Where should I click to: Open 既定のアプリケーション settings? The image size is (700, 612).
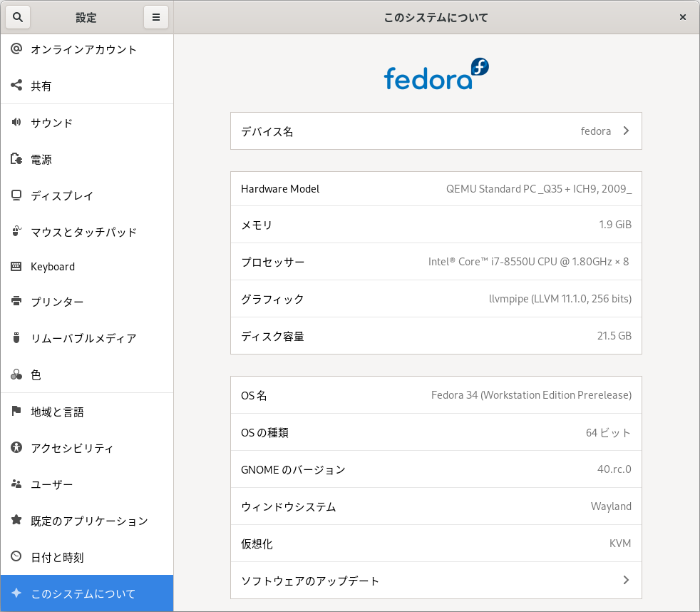point(87,521)
